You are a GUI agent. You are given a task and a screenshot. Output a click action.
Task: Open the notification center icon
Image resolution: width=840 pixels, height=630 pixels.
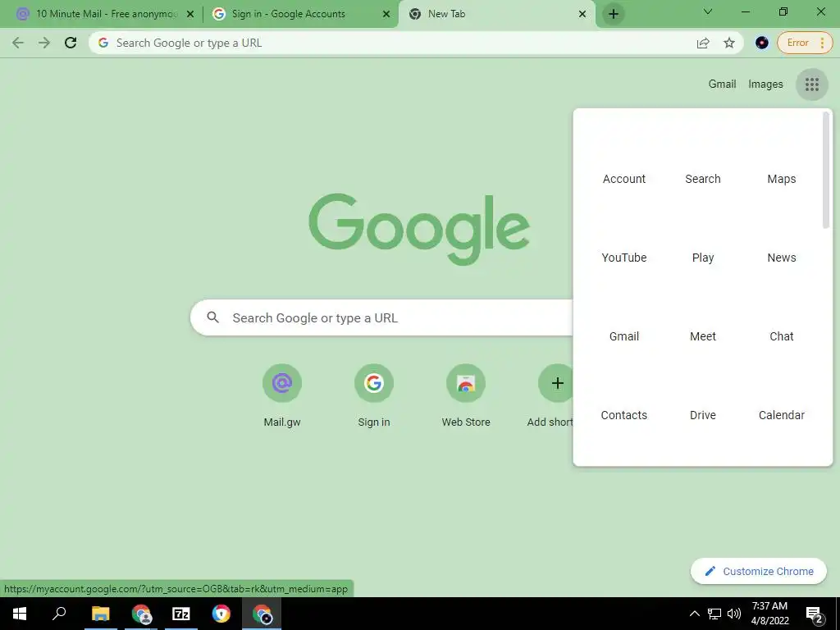coord(814,614)
